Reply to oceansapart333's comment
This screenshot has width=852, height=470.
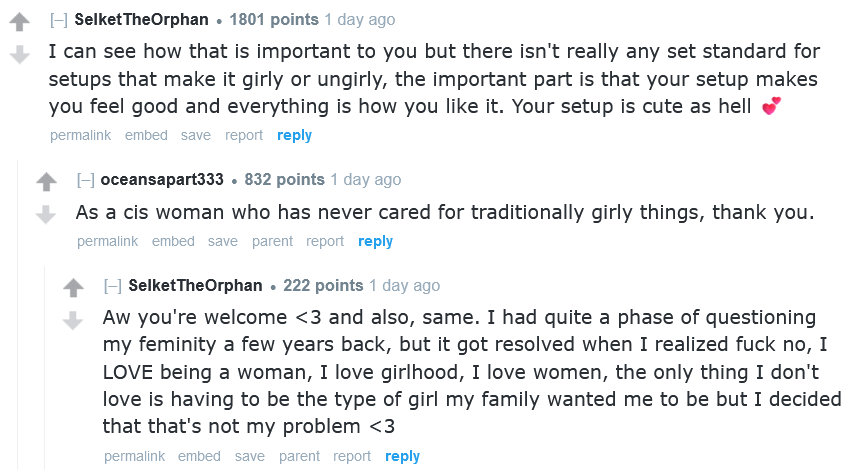click(375, 241)
